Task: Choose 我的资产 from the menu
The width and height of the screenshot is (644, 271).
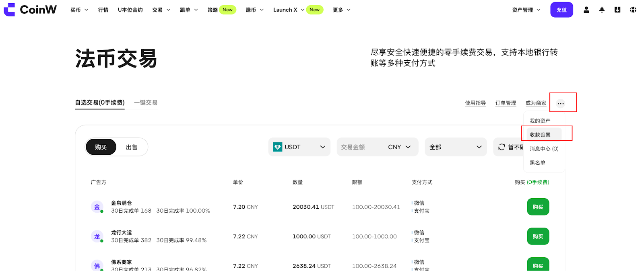Action: tap(540, 121)
